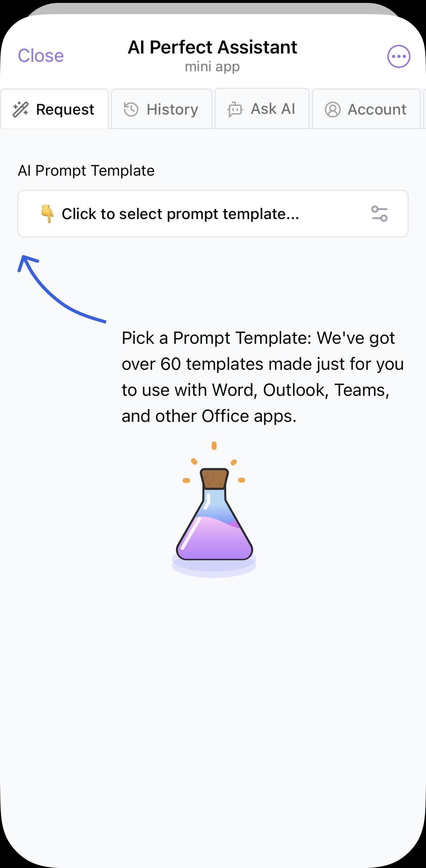
Task: Click the blue curved arrow graphic
Action: coord(62,289)
